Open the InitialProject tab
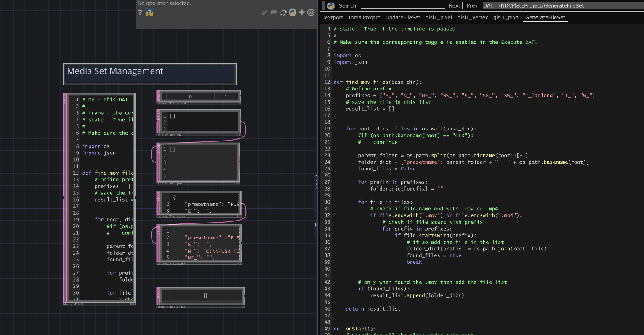This screenshot has width=644, height=335. click(364, 17)
